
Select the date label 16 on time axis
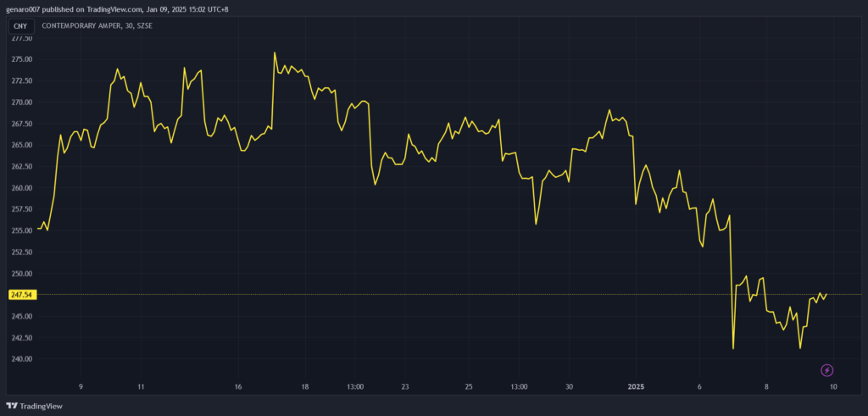[x=238, y=387]
